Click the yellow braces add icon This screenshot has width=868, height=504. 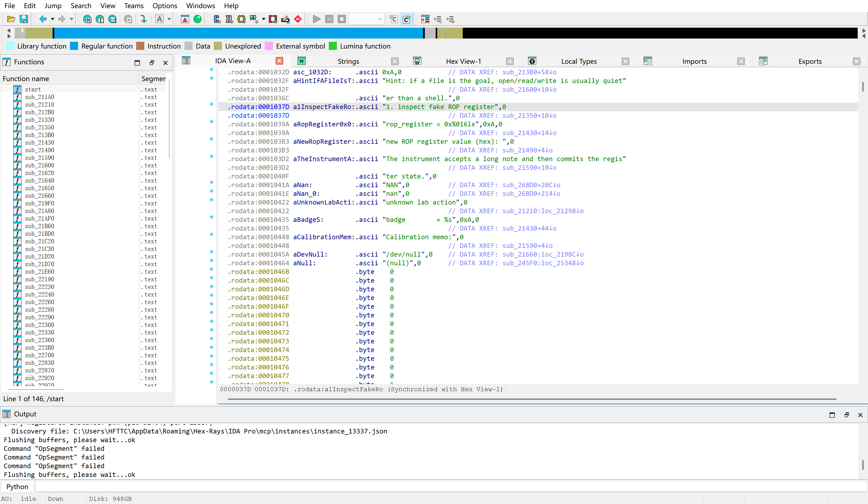coord(241,19)
